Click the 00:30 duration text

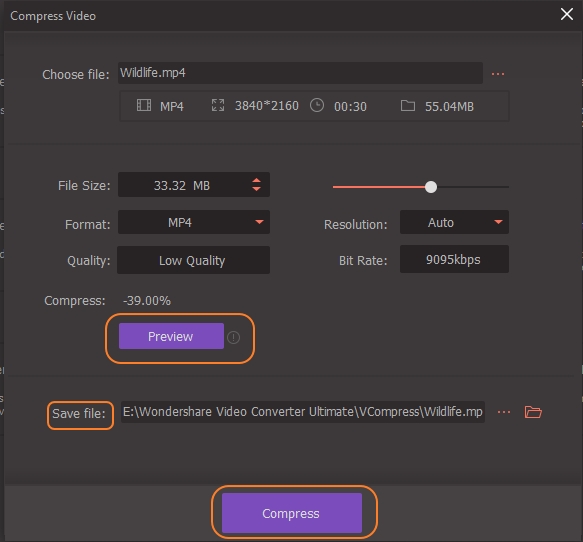[350, 107]
